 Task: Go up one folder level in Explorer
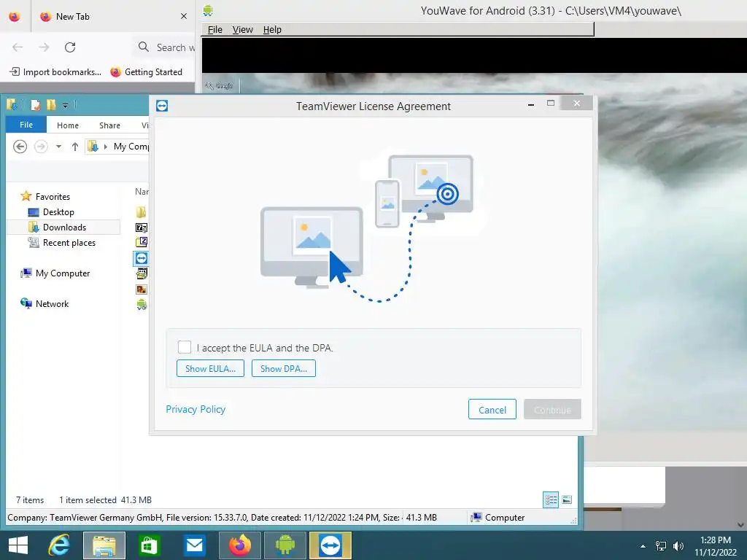click(75, 147)
